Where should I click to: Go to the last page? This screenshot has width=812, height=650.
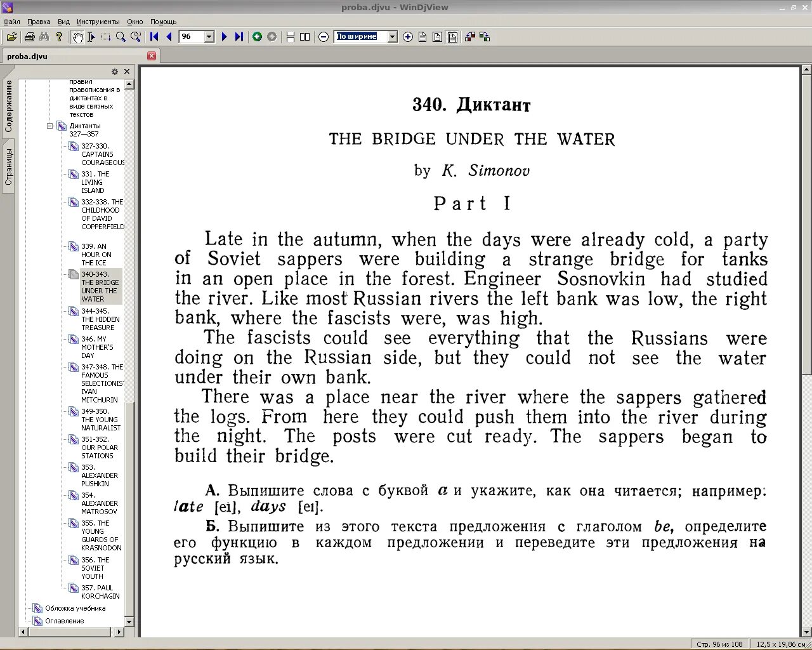(x=239, y=37)
